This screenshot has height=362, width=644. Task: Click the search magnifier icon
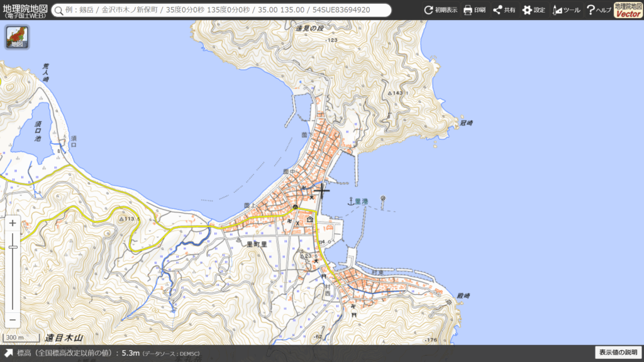(59, 10)
